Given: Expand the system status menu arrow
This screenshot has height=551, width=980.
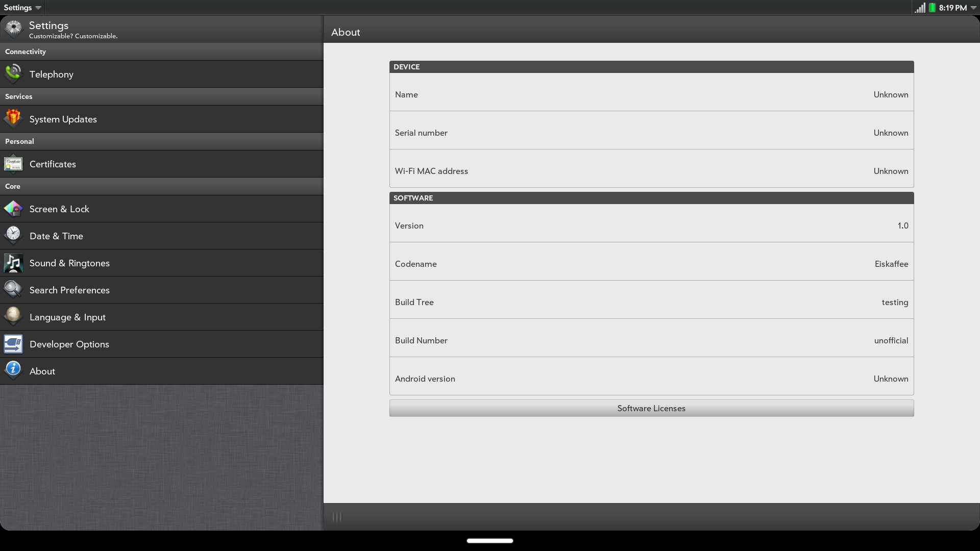Looking at the screenshot, I should coord(973,8).
